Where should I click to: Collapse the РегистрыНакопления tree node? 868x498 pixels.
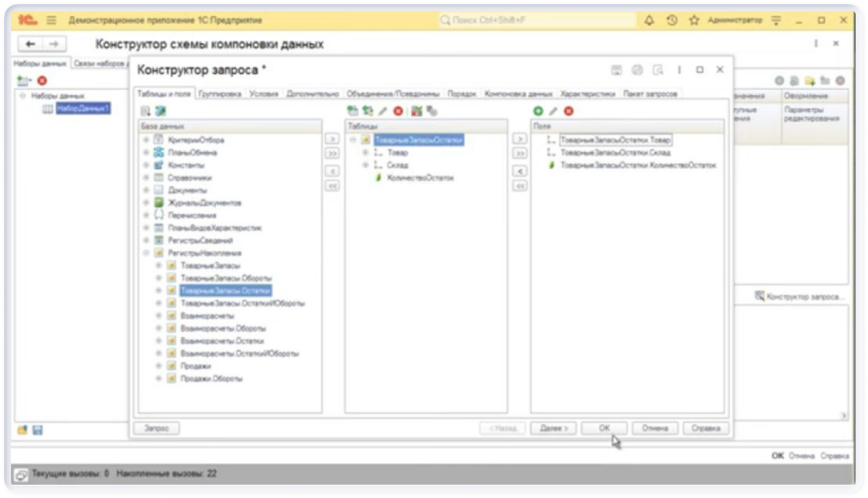(146, 253)
